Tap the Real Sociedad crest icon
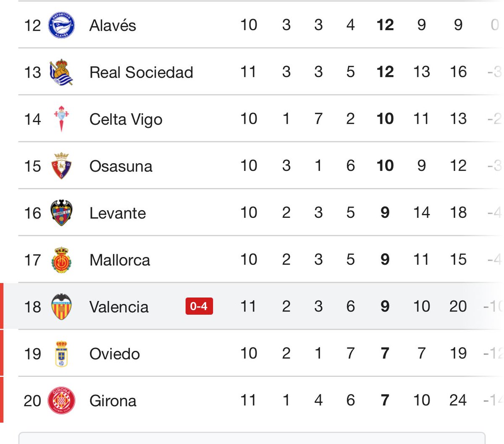The image size is (504, 444). [62, 72]
